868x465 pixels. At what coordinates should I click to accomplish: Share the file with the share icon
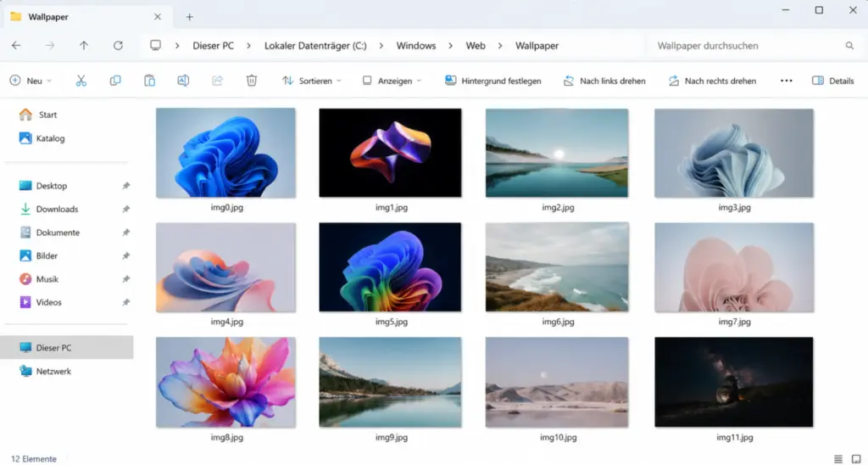[x=217, y=81]
